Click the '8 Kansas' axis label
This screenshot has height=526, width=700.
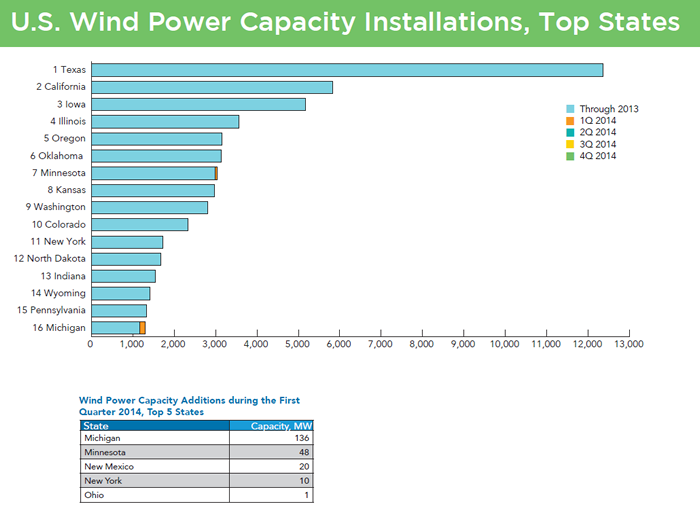[67, 190]
